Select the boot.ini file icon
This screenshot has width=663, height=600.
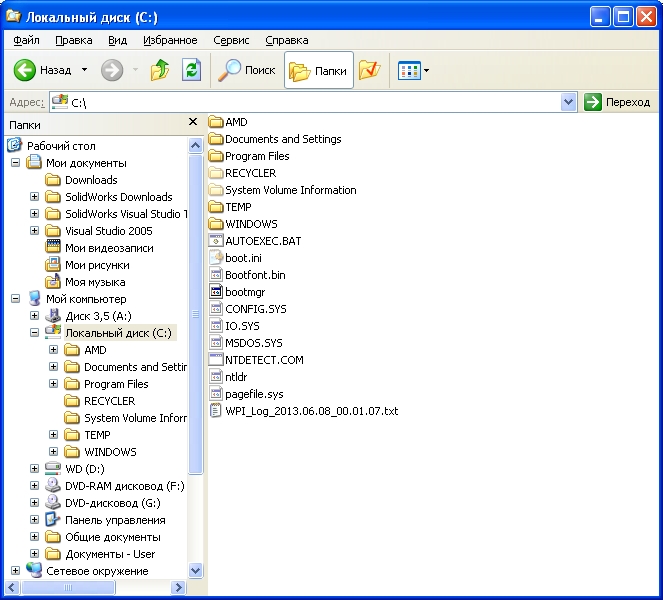click(x=216, y=258)
